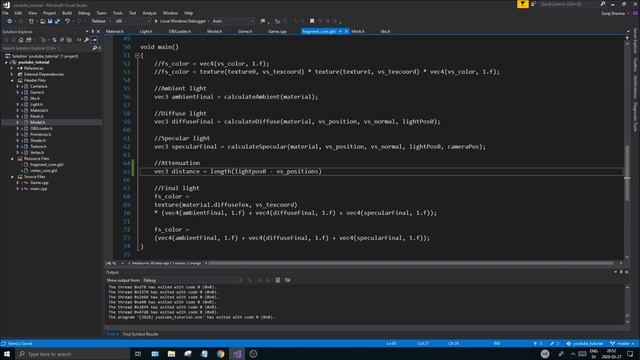Click the CodeLens author and changes text
Viewport: 640px width, 360px height.
click(166, 263)
